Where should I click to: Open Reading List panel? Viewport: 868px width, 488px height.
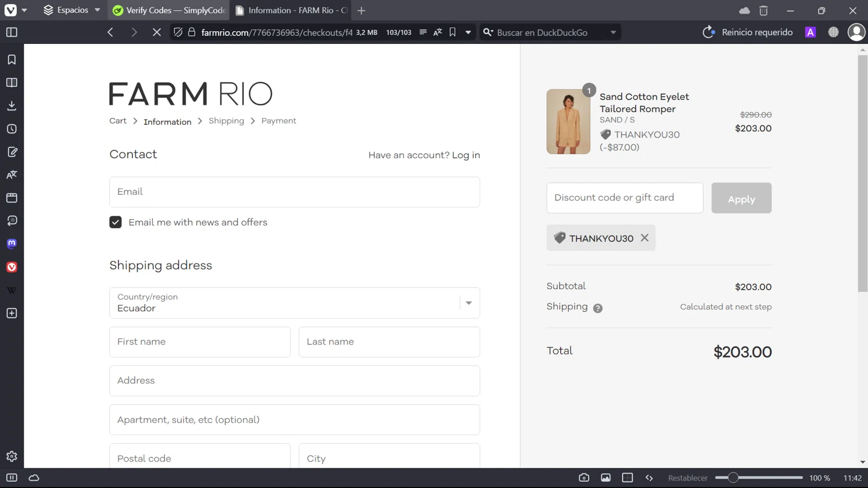click(12, 83)
